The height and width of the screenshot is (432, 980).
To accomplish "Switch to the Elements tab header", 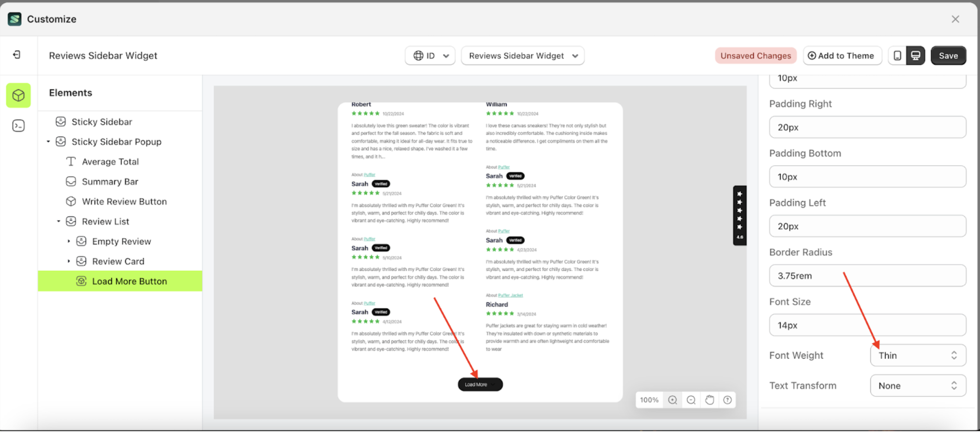I will (70, 93).
